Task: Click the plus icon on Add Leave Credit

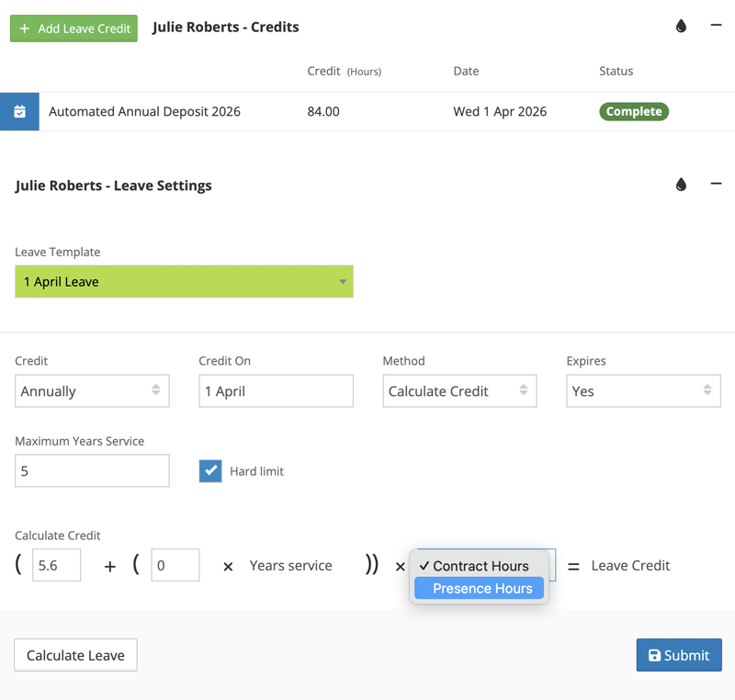Action: [x=25, y=28]
